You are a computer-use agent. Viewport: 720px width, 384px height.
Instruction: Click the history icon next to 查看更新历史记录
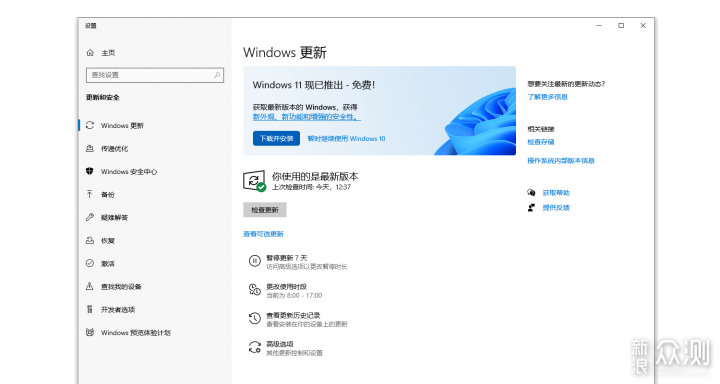[255, 318]
